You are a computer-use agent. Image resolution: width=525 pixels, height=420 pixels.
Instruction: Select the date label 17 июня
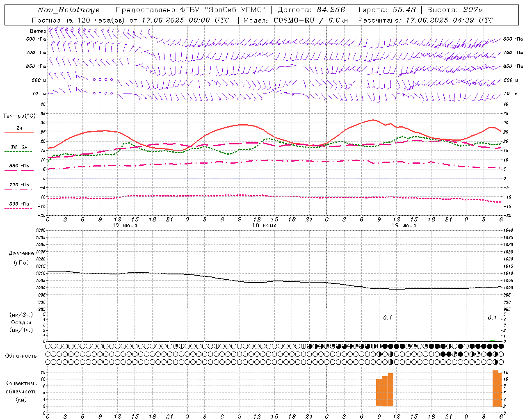pos(125,226)
